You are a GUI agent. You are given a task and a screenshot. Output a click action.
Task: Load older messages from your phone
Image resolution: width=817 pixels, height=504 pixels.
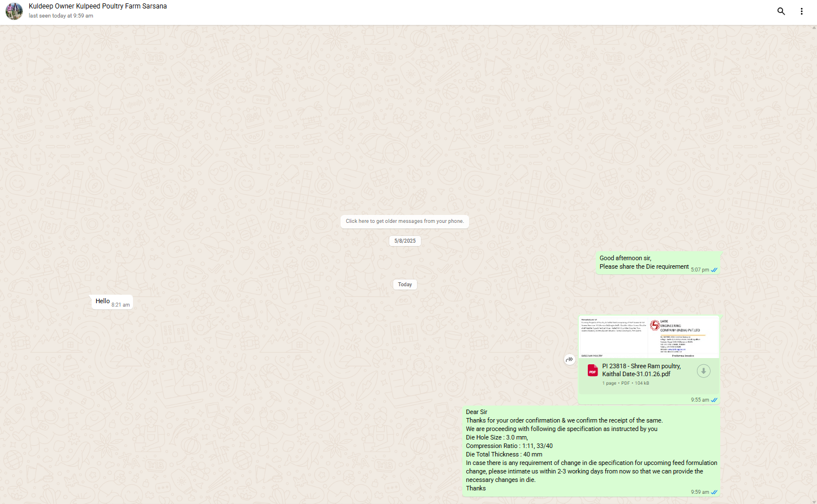405,221
